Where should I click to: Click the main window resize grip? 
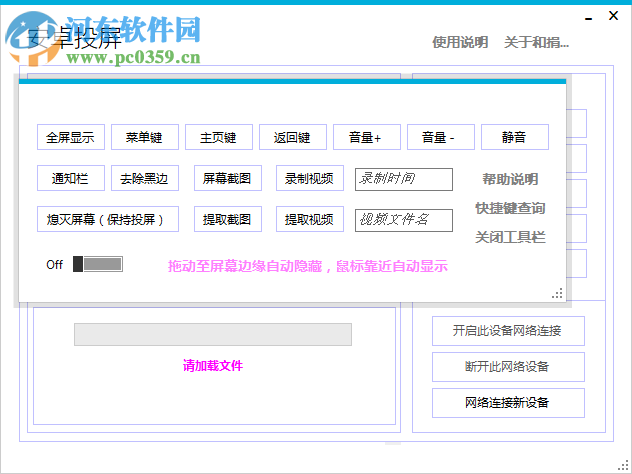click(x=623, y=466)
